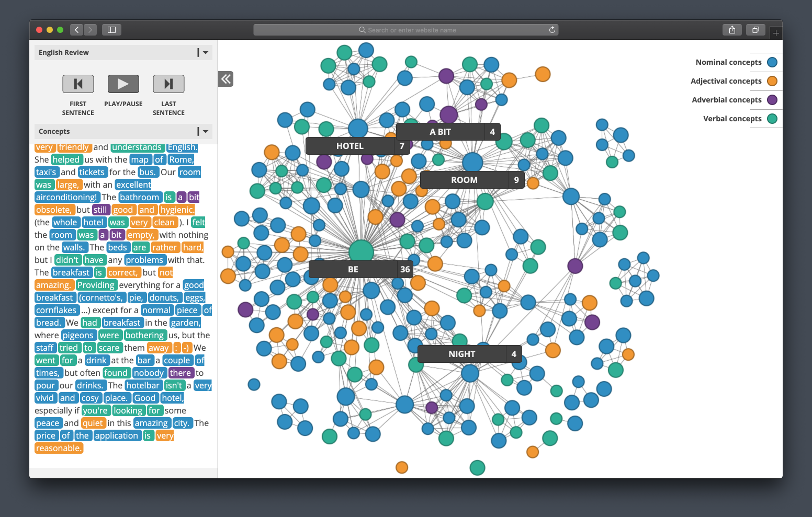The height and width of the screenshot is (517, 812).
Task: Click the highlighted word 'reasonable.'
Action: [59, 448]
